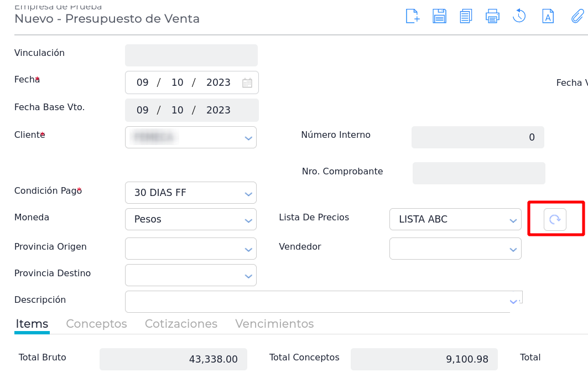Attach a file with paperclip icon
This screenshot has width=588, height=377.
tap(577, 16)
